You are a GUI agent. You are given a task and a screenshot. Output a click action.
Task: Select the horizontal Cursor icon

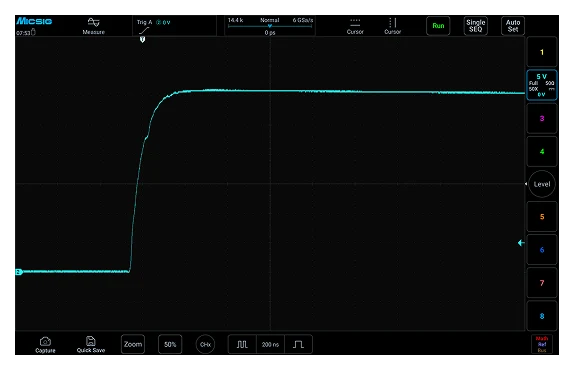pyautogui.click(x=355, y=23)
